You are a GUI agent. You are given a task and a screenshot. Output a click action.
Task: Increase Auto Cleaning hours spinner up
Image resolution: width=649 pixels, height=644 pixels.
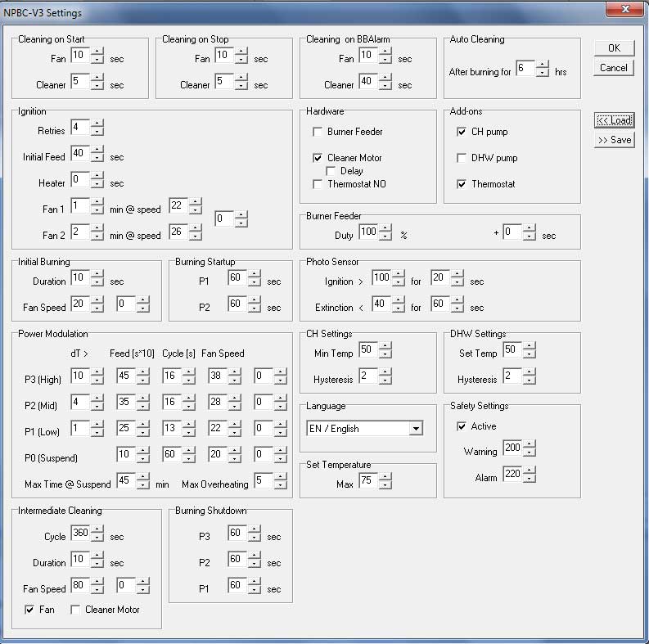(543, 67)
